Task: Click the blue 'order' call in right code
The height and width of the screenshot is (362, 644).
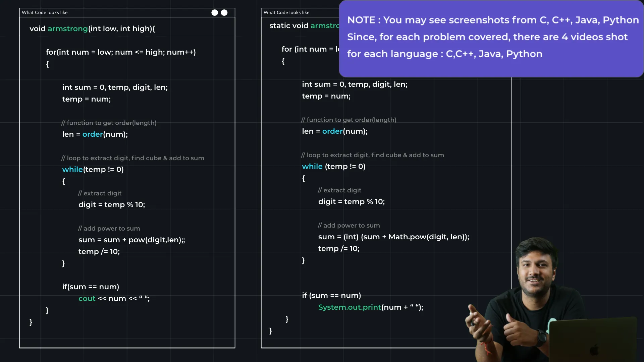Action: 332,131
